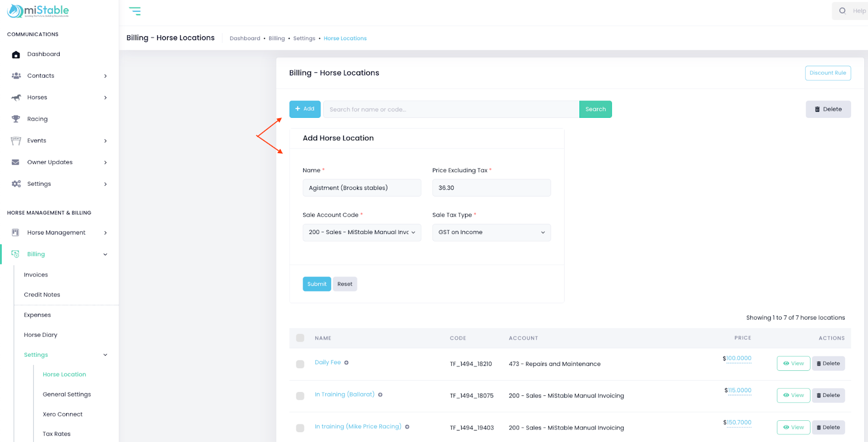Image resolution: width=868 pixels, height=442 pixels.
Task: View the Daily Fee location
Action: click(793, 363)
